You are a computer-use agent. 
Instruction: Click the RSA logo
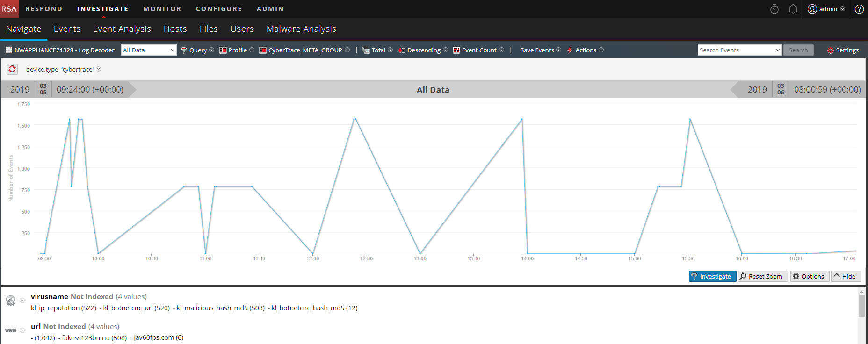coord(9,9)
